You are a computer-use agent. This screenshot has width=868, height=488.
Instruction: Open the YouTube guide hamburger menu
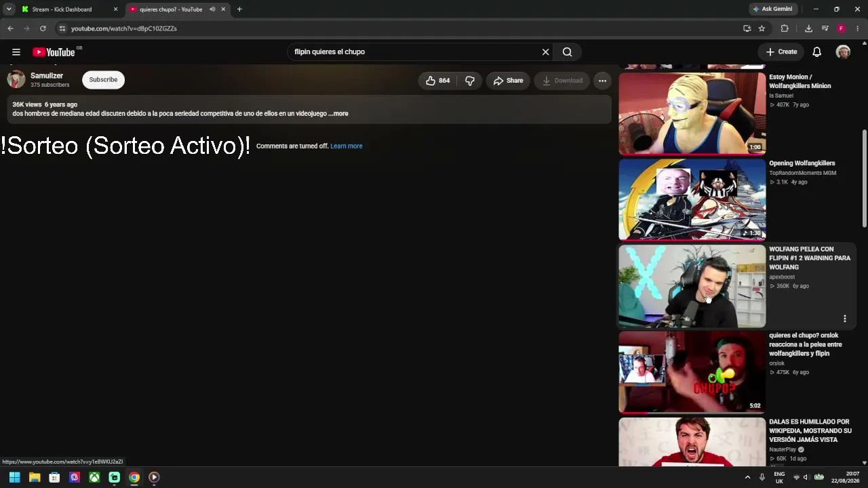[16, 52]
